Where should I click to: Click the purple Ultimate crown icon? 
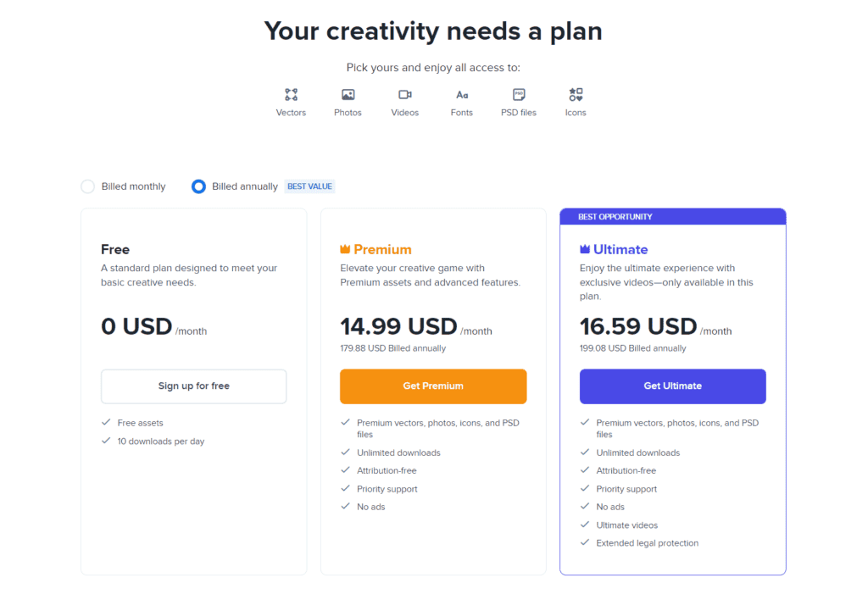583,249
